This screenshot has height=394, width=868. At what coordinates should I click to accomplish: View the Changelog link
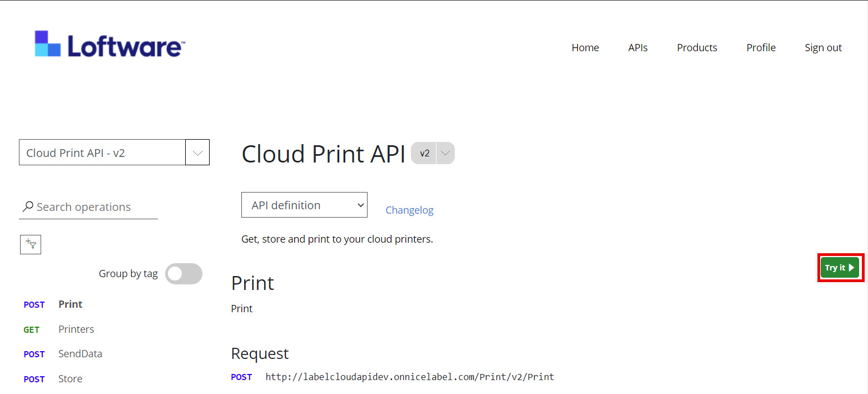click(x=409, y=210)
